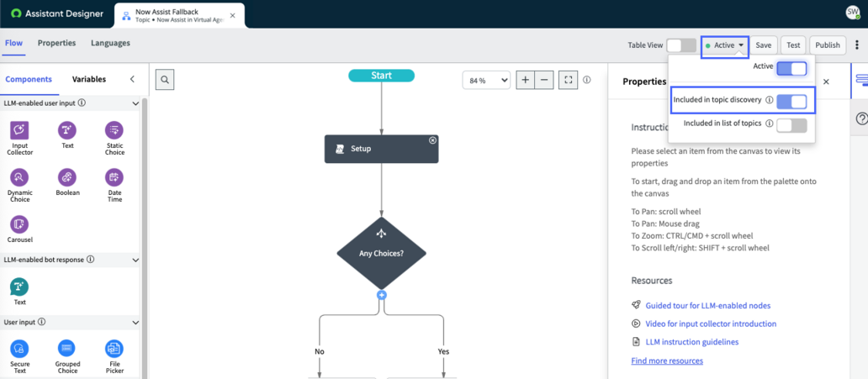868x379 pixels.
Task: Select the Variables palette tab
Action: click(88, 79)
